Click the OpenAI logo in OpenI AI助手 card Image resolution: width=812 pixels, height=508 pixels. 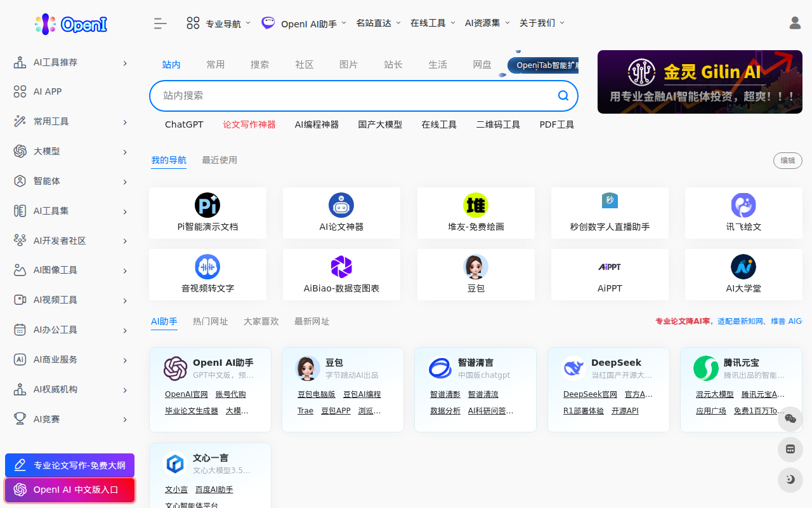pos(176,368)
